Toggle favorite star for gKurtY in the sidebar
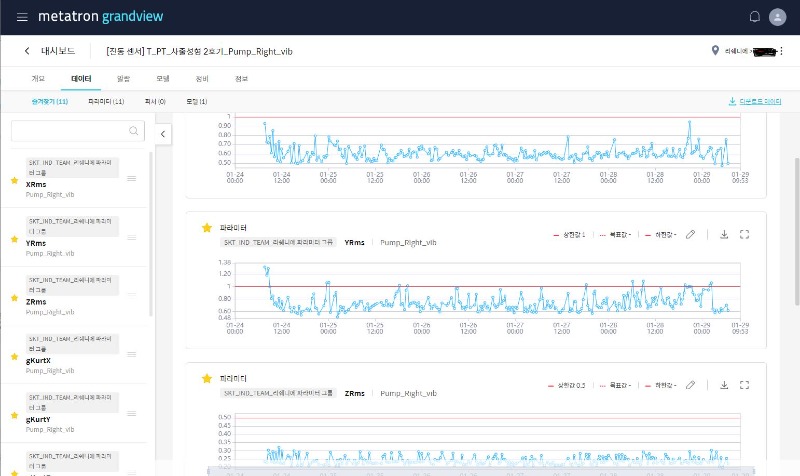 tap(14, 415)
